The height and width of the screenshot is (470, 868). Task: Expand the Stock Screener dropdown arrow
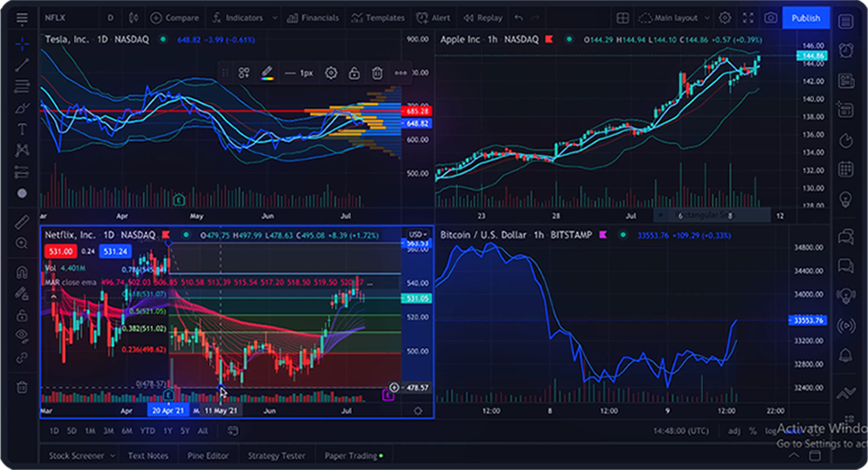click(x=112, y=455)
